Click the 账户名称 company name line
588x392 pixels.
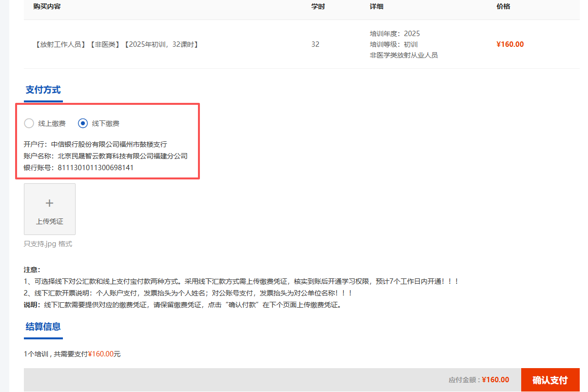[105, 156]
